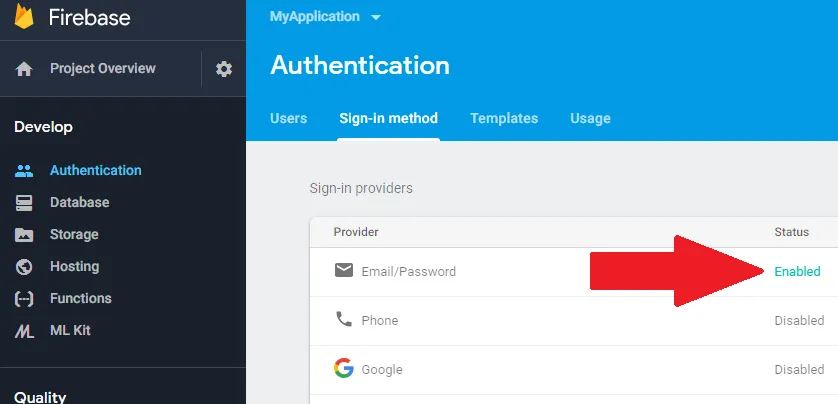Image resolution: width=838 pixels, height=404 pixels.
Task: Open the Email/Password provider row
Action: [x=408, y=271]
